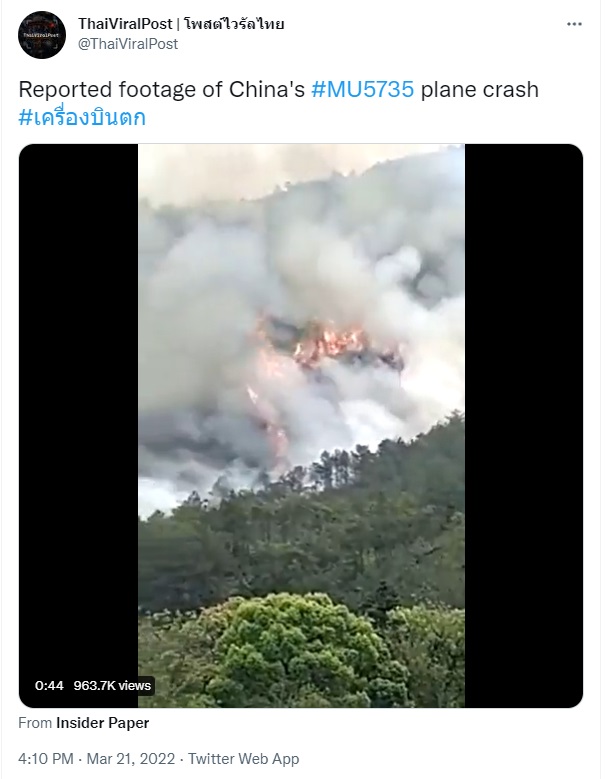Open ThaiViralPost profile avatar
The image size is (605, 779).
coord(42,35)
